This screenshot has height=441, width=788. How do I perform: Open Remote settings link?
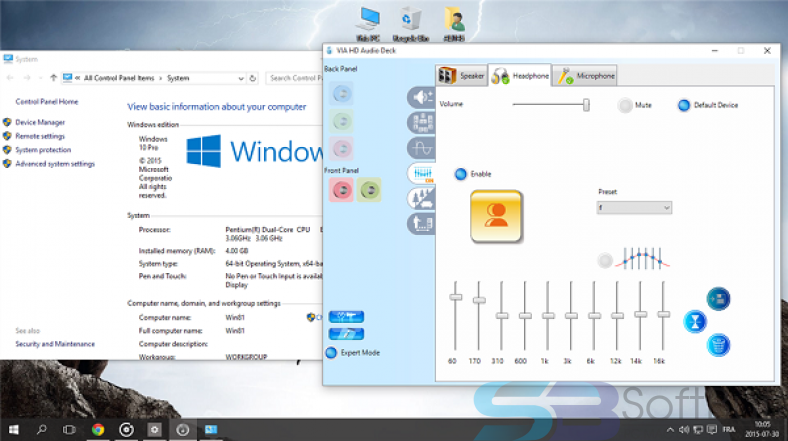tap(40, 136)
